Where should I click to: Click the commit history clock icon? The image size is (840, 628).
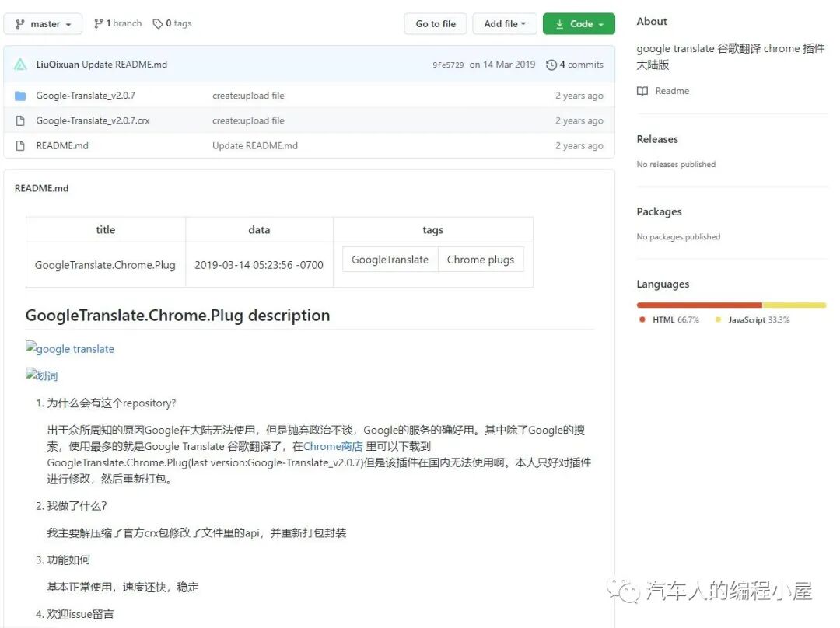click(551, 65)
